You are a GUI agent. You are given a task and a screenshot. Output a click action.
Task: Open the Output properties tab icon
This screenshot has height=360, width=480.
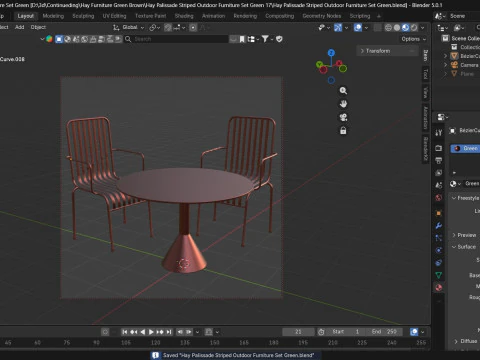point(439,160)
